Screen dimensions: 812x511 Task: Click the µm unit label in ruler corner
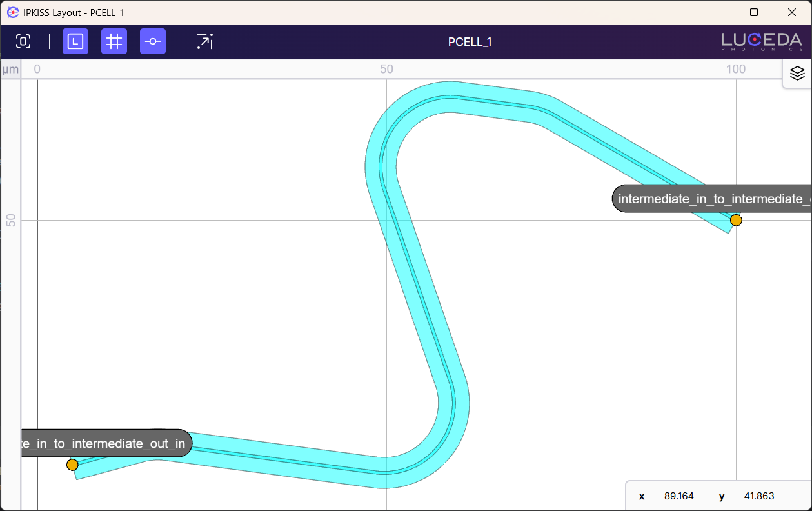[10, 69]
